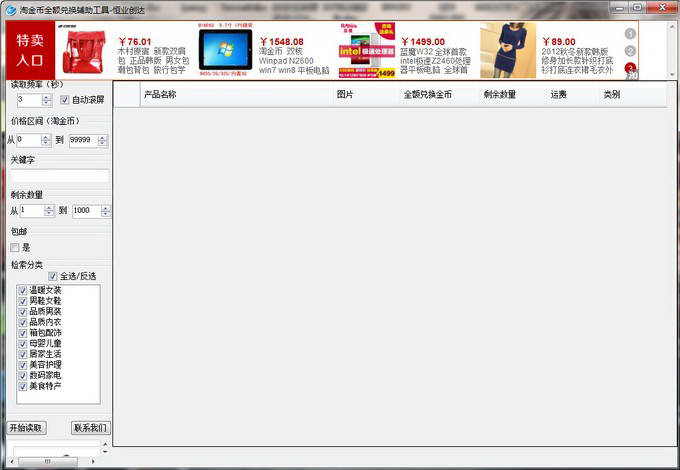680x470 pixels.
Task: Uncheck the 美食特产 category
Action: (23, 386)
